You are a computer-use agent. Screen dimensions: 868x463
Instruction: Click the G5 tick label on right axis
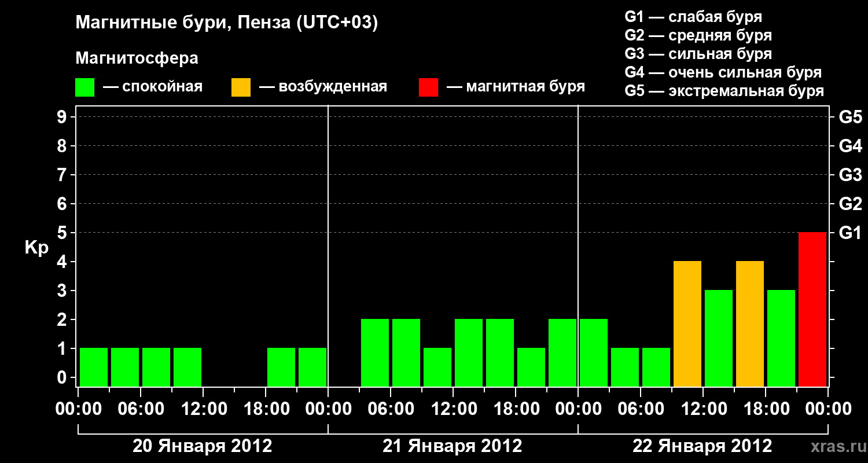coord(850,117)
